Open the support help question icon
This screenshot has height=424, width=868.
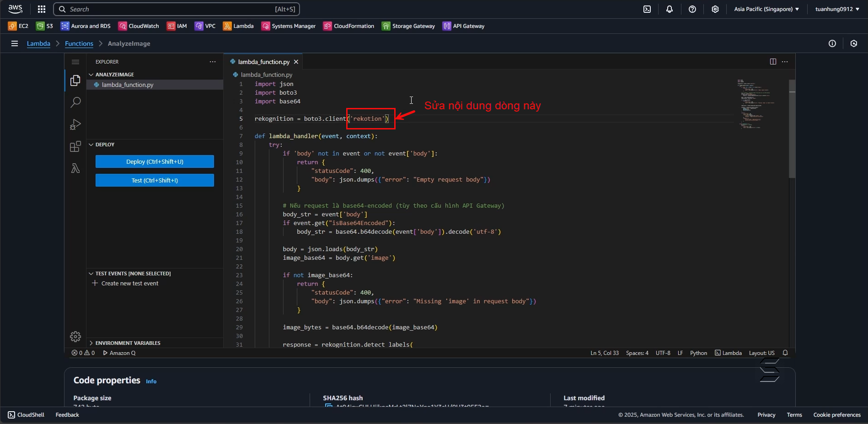coord(692,9)
